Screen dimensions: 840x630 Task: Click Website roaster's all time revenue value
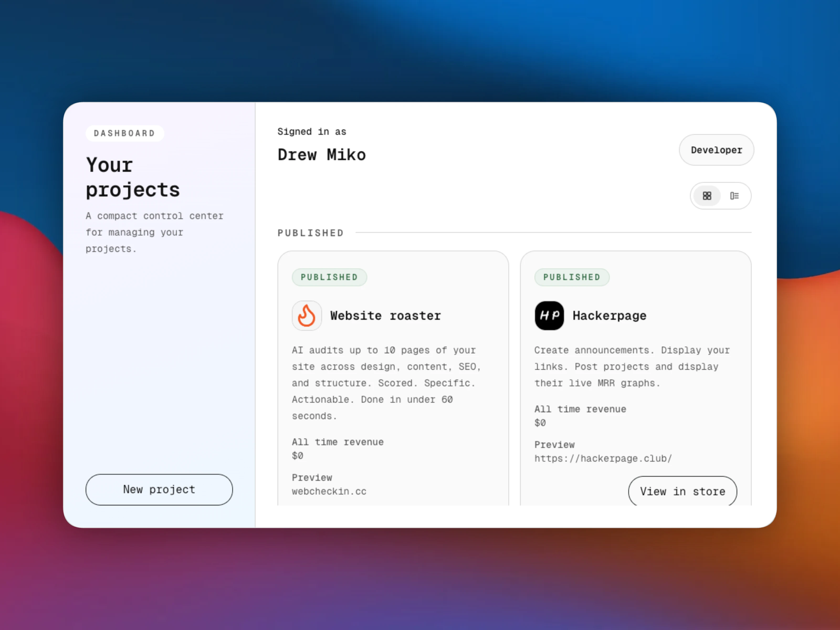point(297,456)
